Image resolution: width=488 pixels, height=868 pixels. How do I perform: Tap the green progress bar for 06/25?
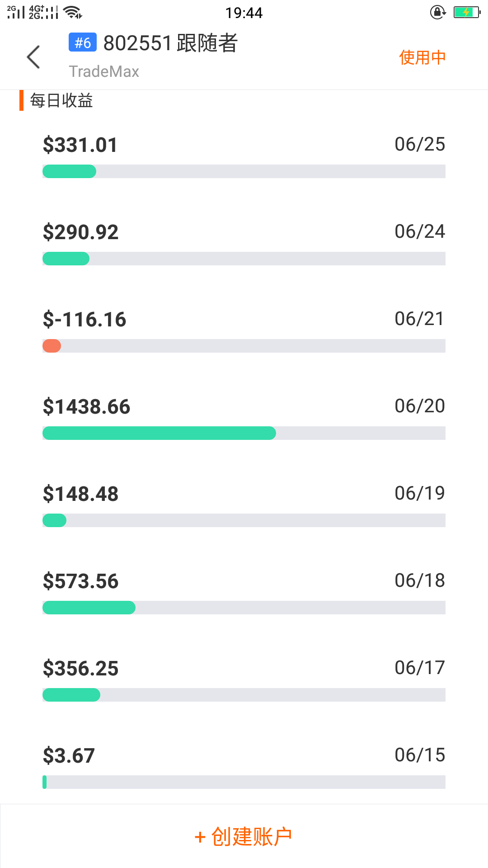(69, 171)
